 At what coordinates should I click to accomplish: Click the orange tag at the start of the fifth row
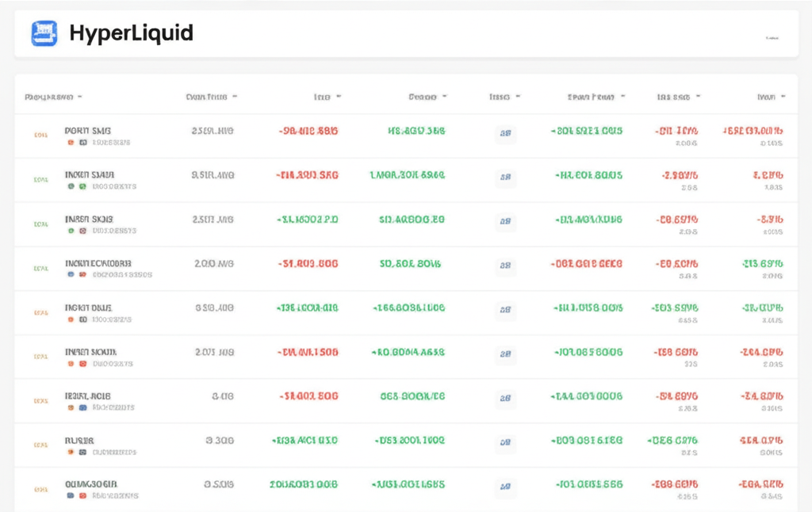tap(41, 313)
